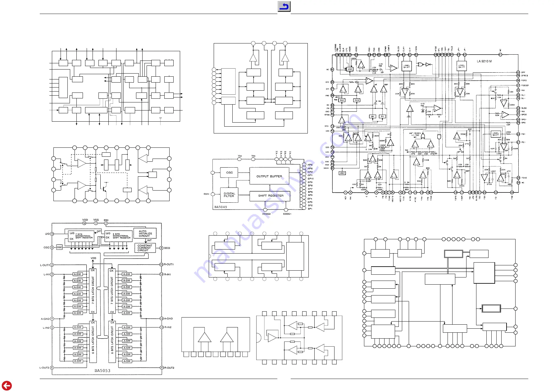Click the AUTO INITIALIZE CIRCUIT block
The image size is (555, 392).
145,233
